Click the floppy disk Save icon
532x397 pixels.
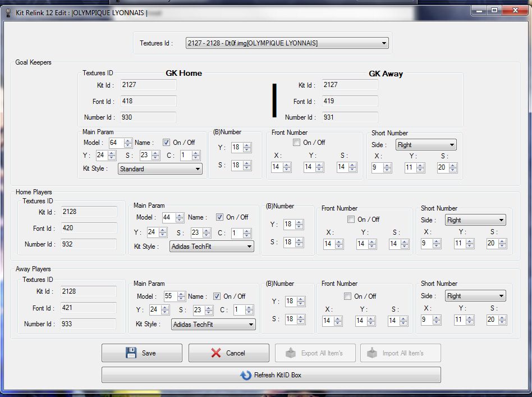coord(131,353)
